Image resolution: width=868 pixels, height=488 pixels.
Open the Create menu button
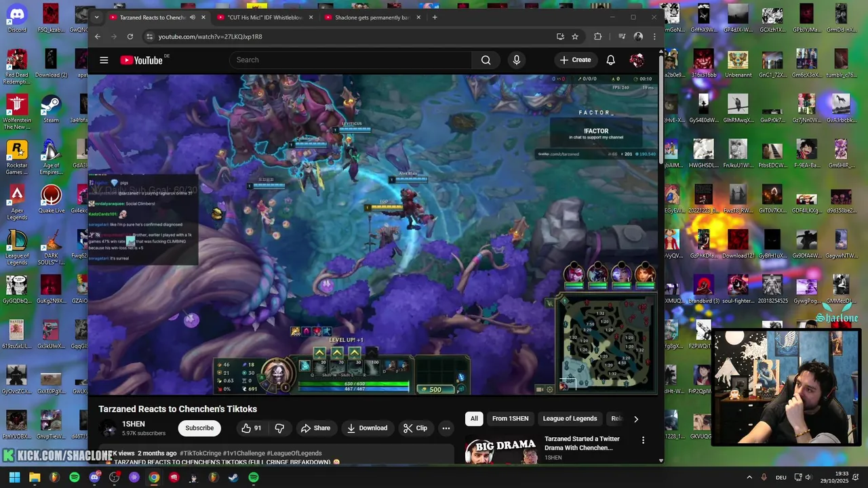tap(575, 60)
